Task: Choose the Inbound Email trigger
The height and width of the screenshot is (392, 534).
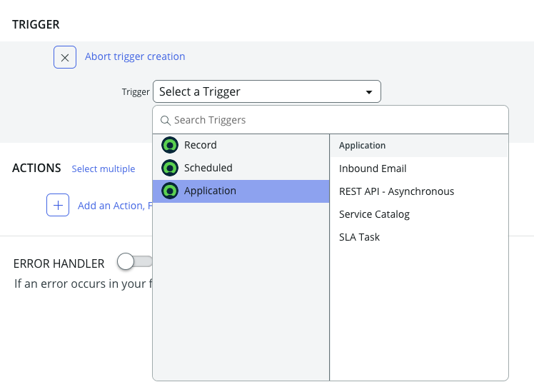Action: click(x=373, y=169)
